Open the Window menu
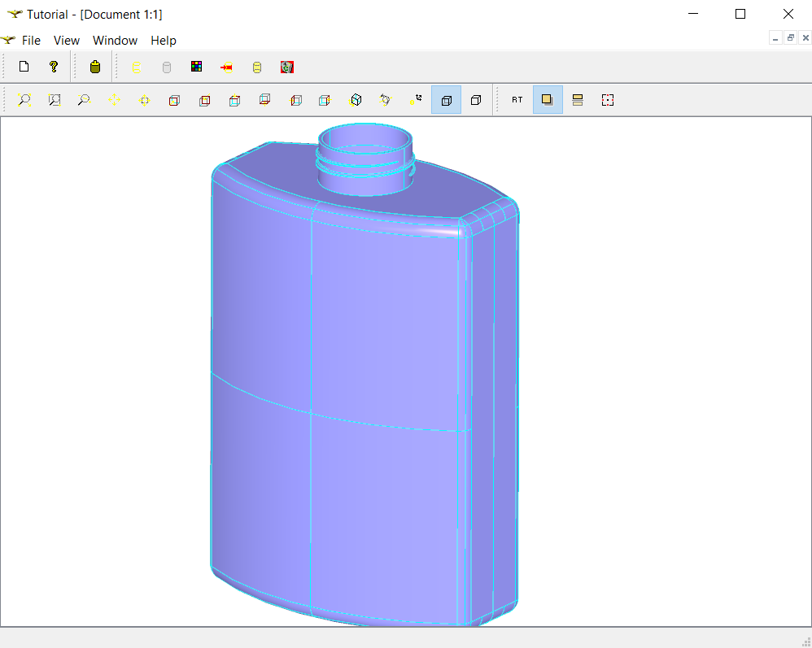Viewport: 812px width, 648px height. pyautogui.click(x=115, y=40)
